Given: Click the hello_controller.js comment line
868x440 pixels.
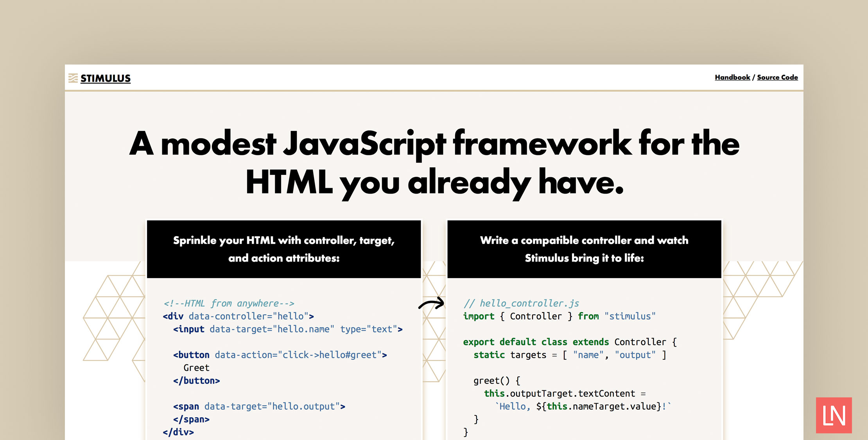Looking at the screenshot, I should pos(522,303).
